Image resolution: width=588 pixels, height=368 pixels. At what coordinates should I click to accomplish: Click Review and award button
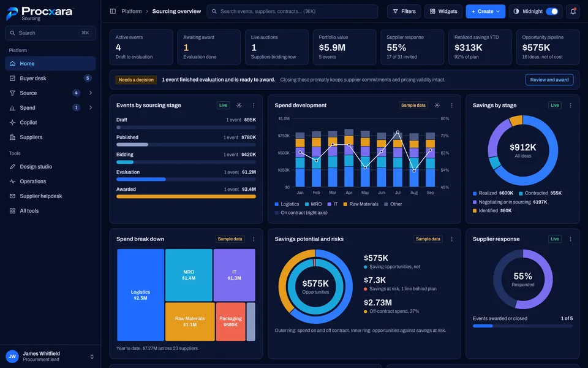tap(549, 80)
